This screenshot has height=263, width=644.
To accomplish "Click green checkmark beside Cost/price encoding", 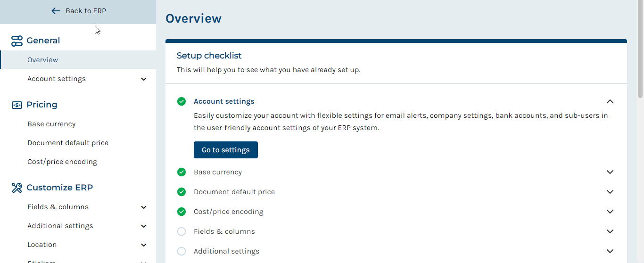I will tap(182, 212).
